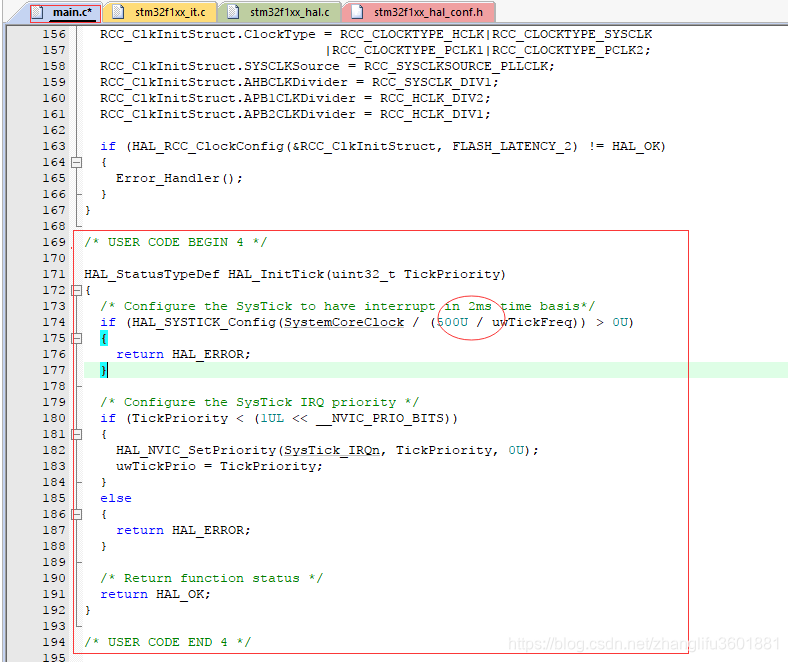Click line number 194 in the gutter
The width and height of the screenshot is (788, 662).
point(54,642)
